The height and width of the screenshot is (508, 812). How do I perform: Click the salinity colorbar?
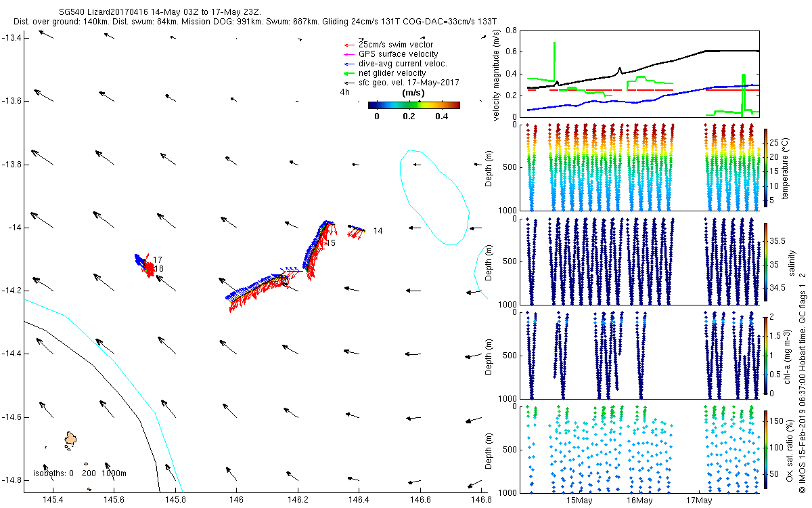[x=765, y=260]
